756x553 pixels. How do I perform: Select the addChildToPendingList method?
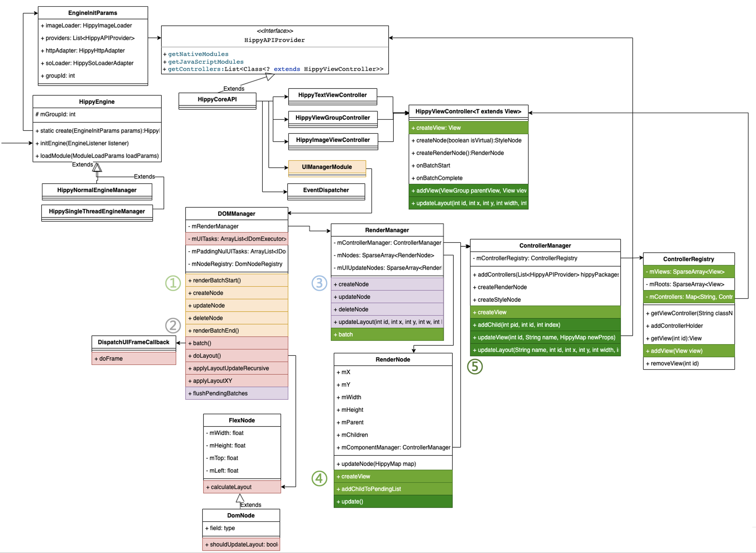[393, 489]
